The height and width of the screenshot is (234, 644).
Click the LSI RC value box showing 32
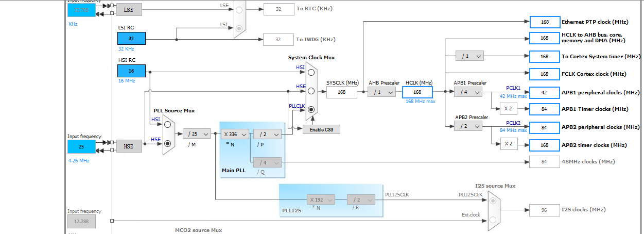131,38
